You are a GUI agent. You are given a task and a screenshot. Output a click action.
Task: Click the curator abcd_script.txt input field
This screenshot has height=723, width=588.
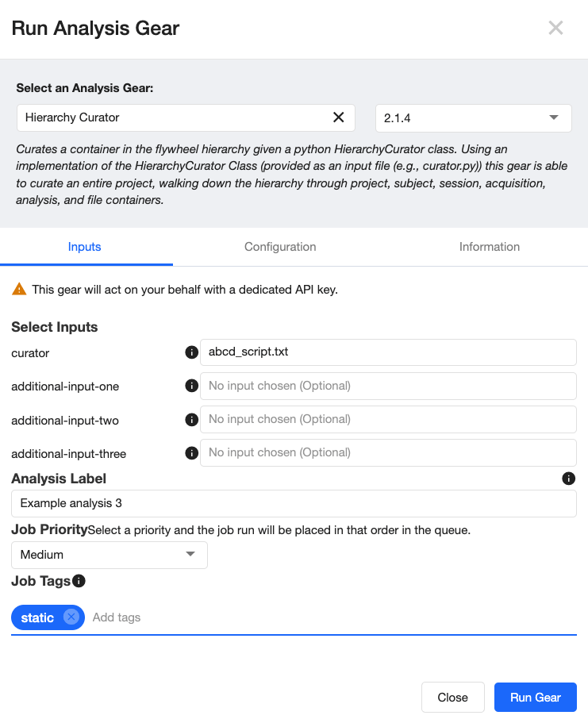(388, 352)
